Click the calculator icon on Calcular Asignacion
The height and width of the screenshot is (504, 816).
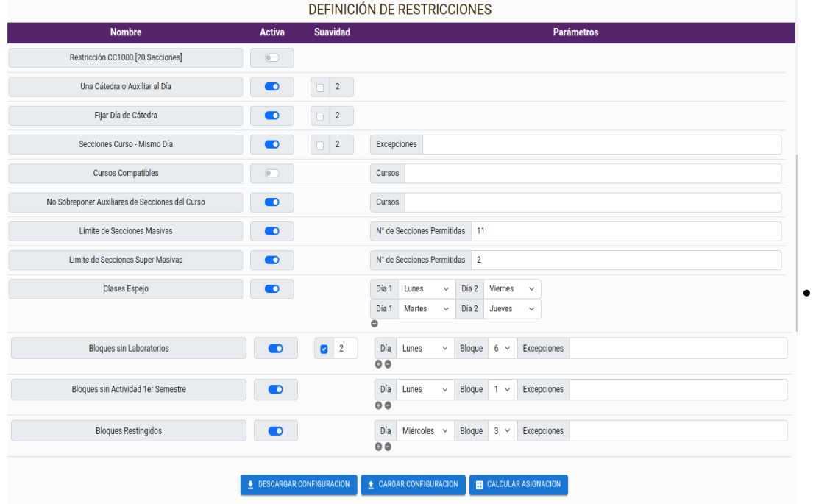(479, 485)
